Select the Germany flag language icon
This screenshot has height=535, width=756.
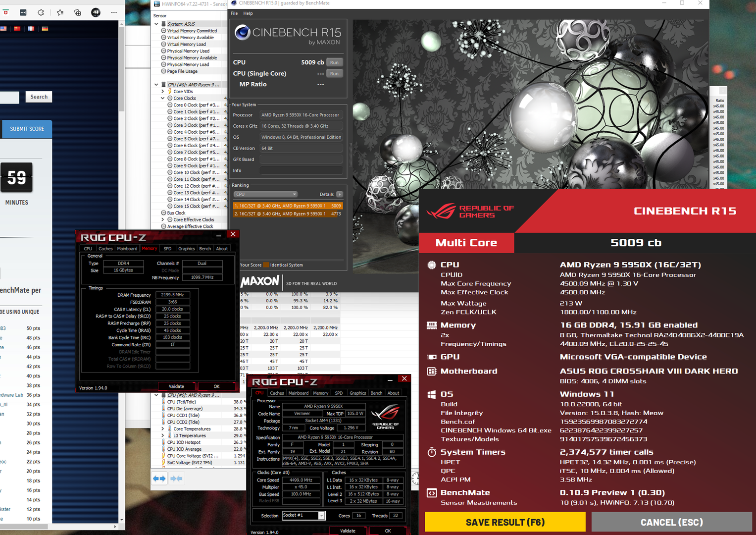[45, 29]
